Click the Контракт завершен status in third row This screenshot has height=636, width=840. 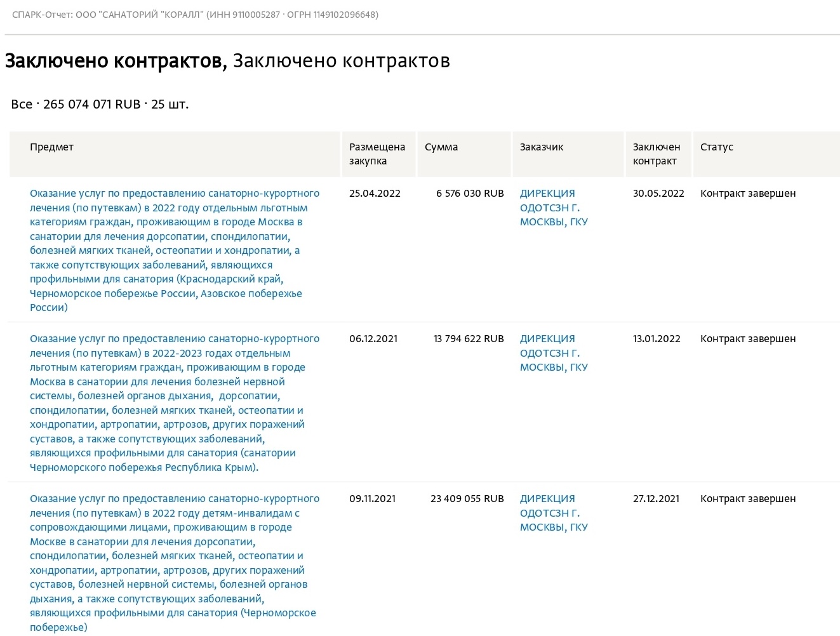pyautogui.click(x=748, y=498)
